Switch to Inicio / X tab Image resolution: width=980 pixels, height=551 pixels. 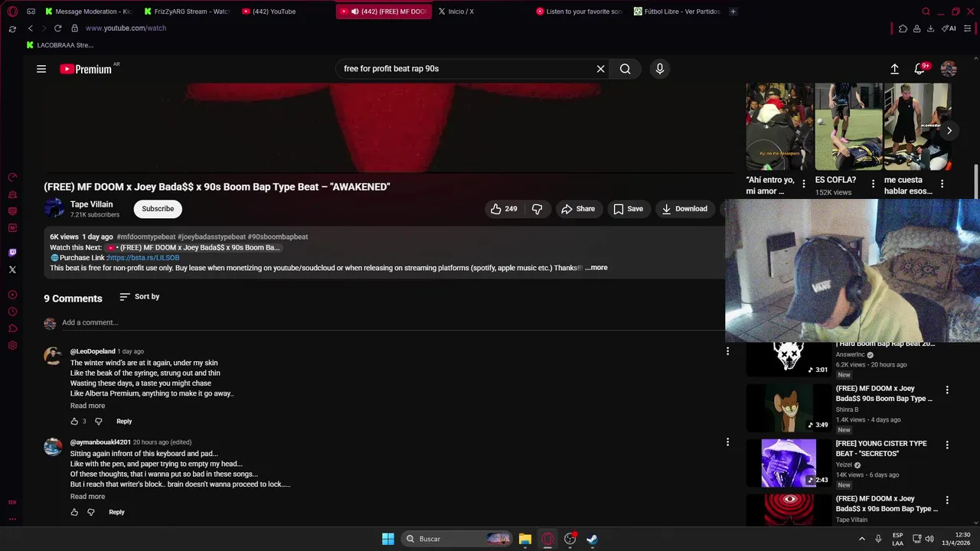(x=480, y=11)
